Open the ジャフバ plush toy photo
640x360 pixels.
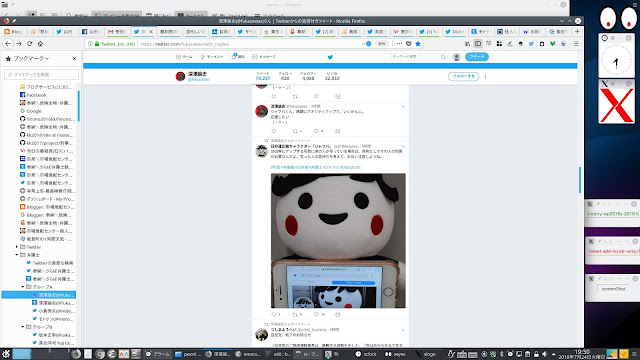coord(338,240)
